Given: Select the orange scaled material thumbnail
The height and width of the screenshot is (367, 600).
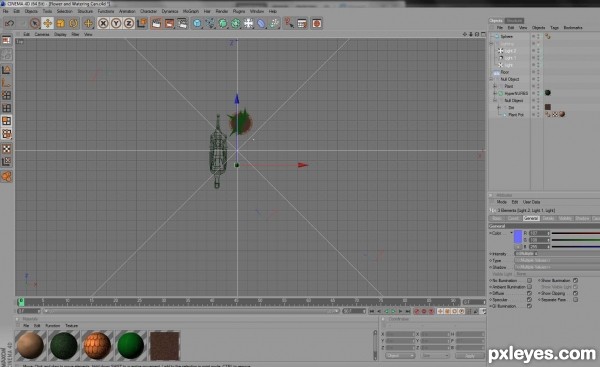Looking at the screenshot, I should click(x=97, y=346).
